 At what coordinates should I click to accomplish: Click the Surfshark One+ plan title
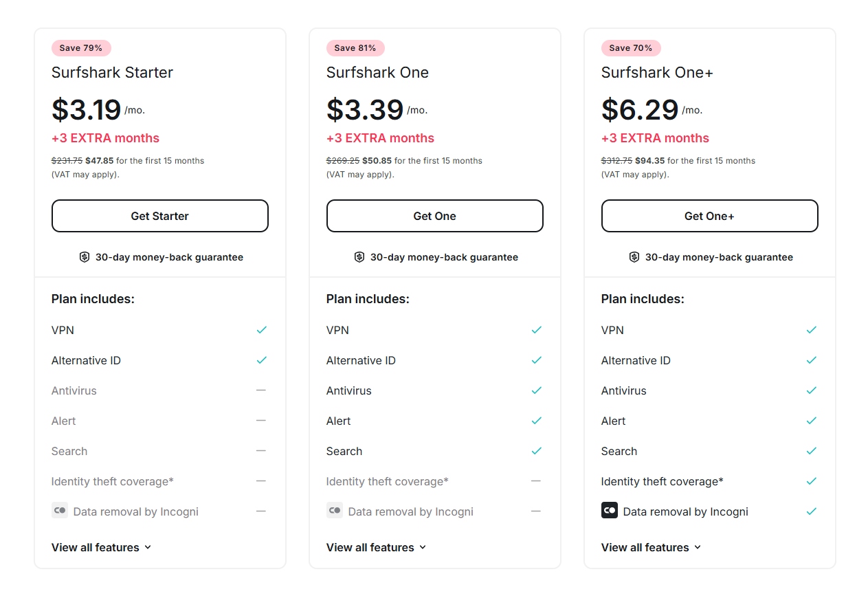657,72
